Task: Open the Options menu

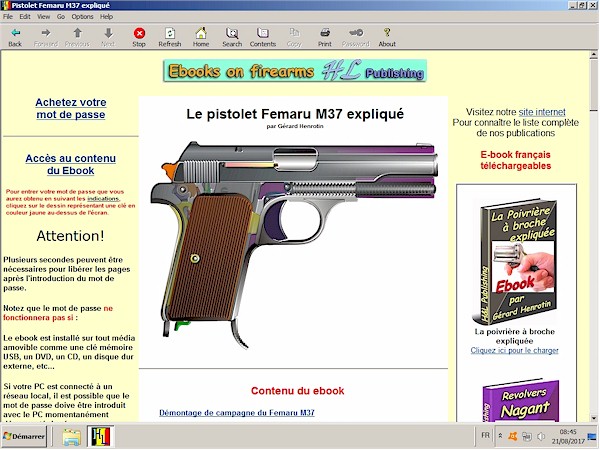Action: point(82,16)
